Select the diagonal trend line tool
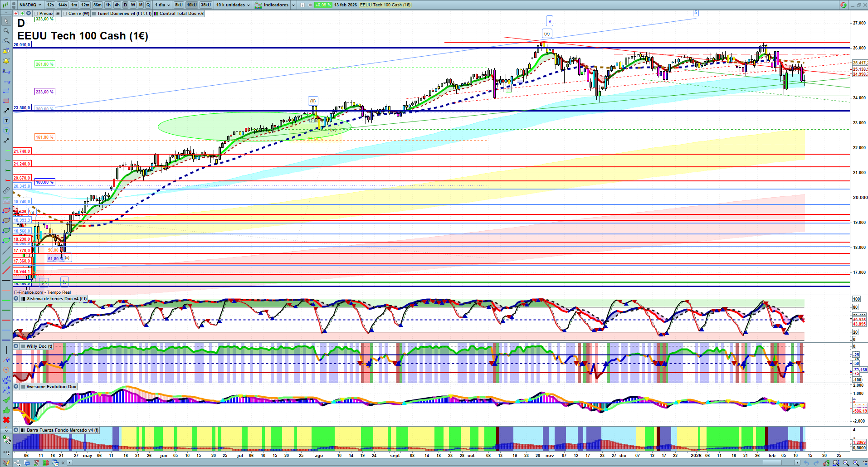868x467 pixels. (6, 250)
